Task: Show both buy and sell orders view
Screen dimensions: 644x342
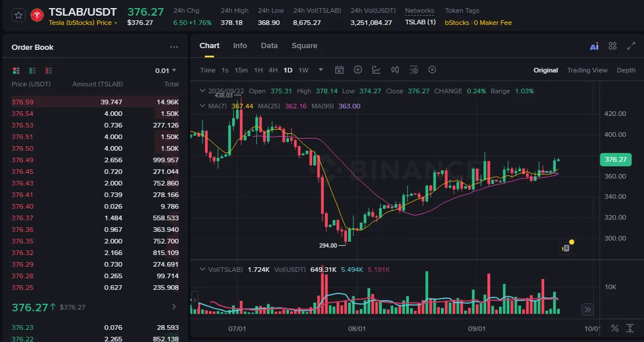Action: [16, 71]
